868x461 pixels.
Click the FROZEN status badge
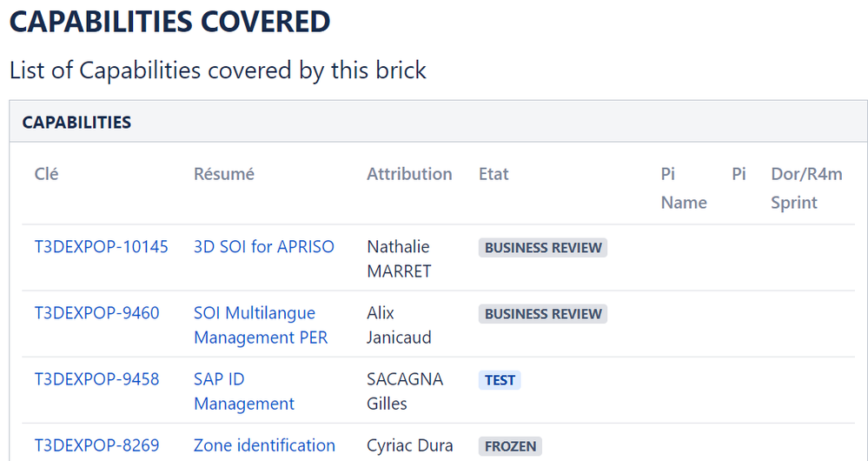(510, 446)
